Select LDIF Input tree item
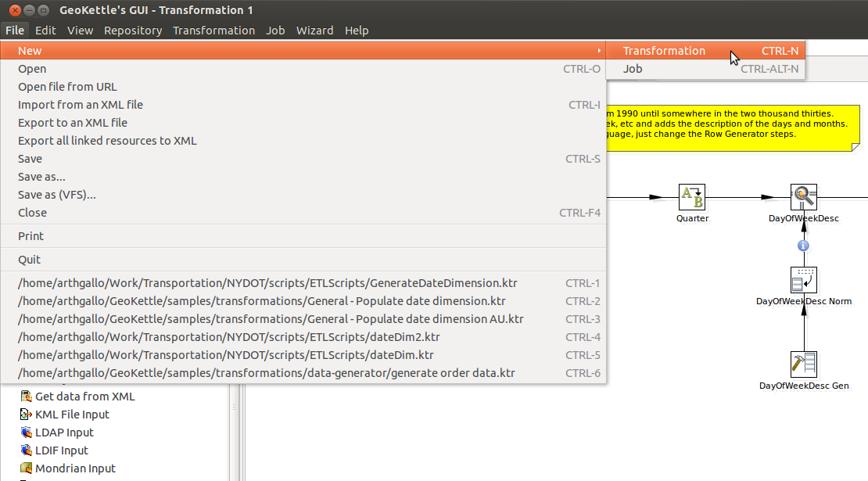Viewport: 868px width, 481px height. (x=62, y=450)
